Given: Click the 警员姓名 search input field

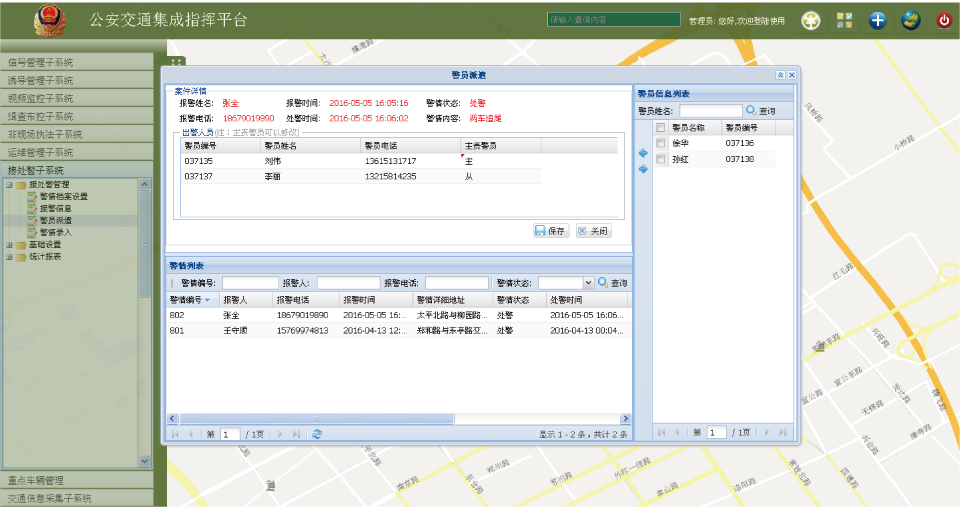Looking at the screenshot, I should pos(710,110).
